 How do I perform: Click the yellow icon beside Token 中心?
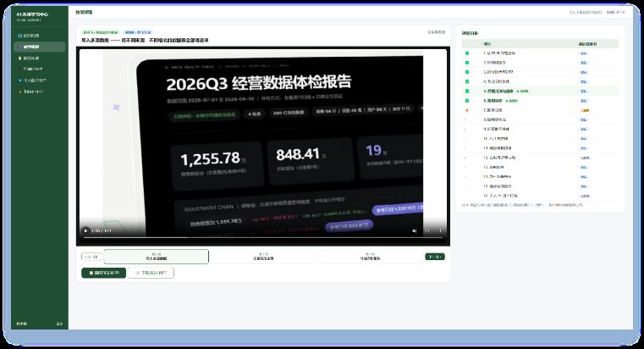point(19,91)
